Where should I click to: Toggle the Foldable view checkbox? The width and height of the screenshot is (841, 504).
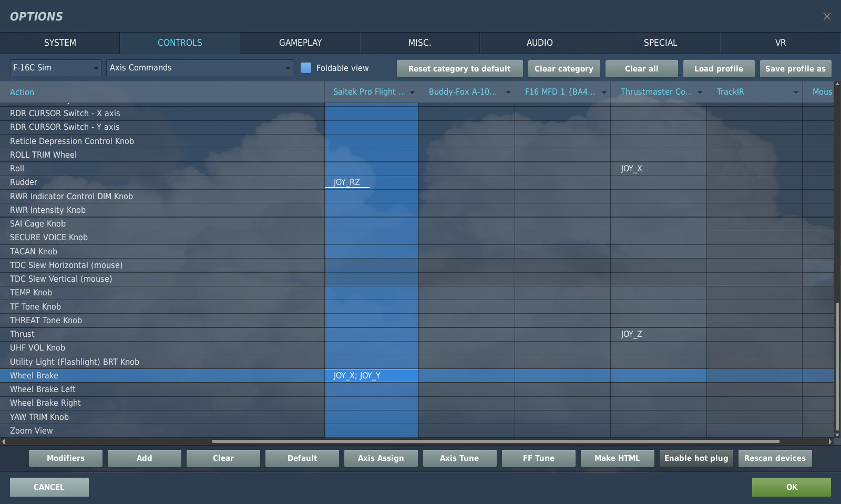tap(306, 68)
